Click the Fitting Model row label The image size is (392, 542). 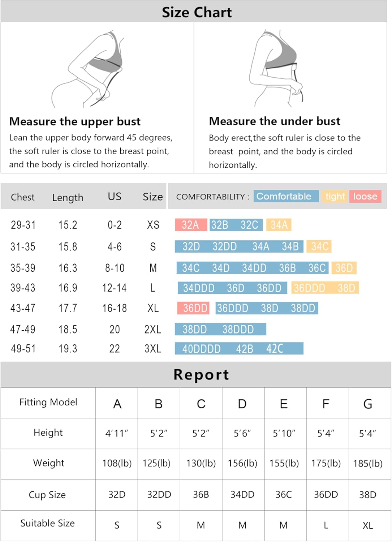click(48, 402)
